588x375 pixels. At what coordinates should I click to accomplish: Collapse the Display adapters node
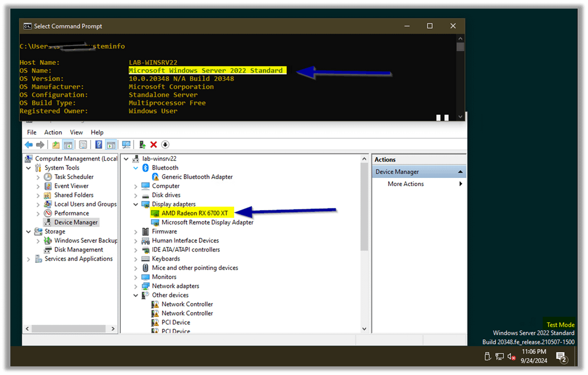[x=136, y=204]
